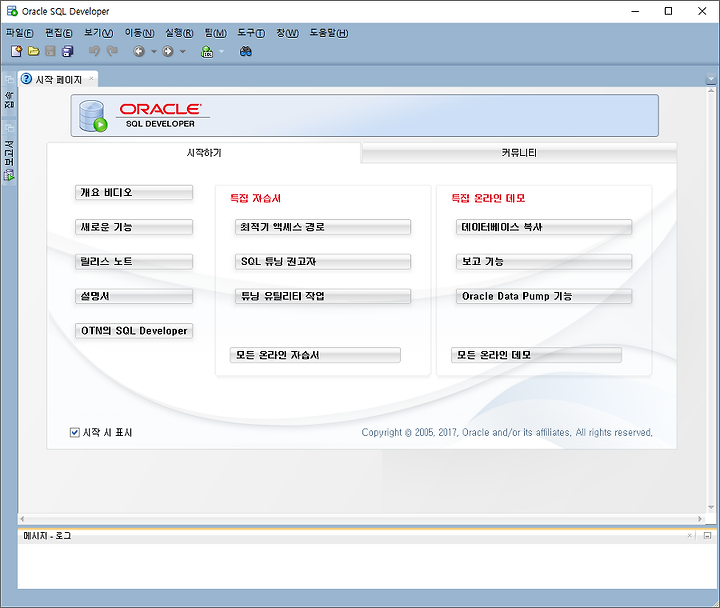Select the 시작 페이지 document tab

click(58, 79)
